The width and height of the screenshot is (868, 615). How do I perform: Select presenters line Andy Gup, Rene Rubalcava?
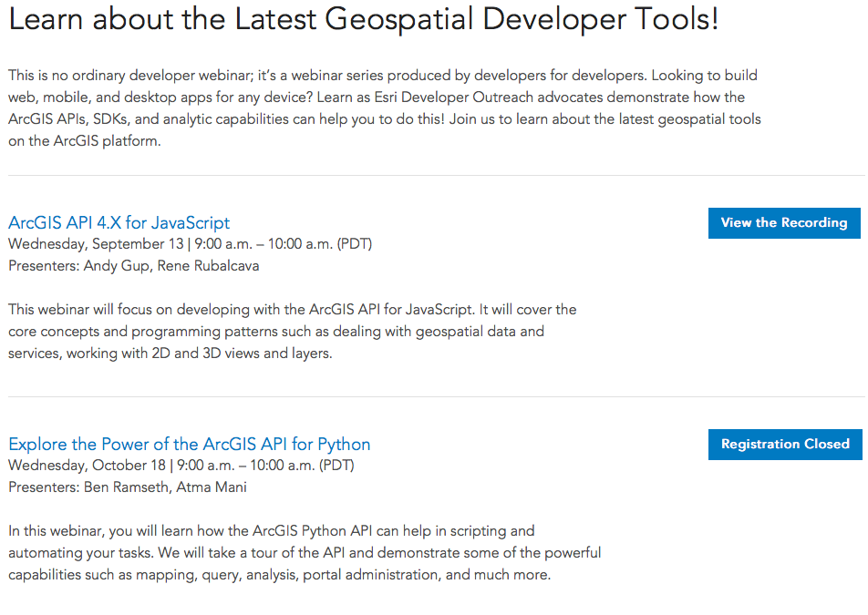pyautogui.click(x=133, y=266)
